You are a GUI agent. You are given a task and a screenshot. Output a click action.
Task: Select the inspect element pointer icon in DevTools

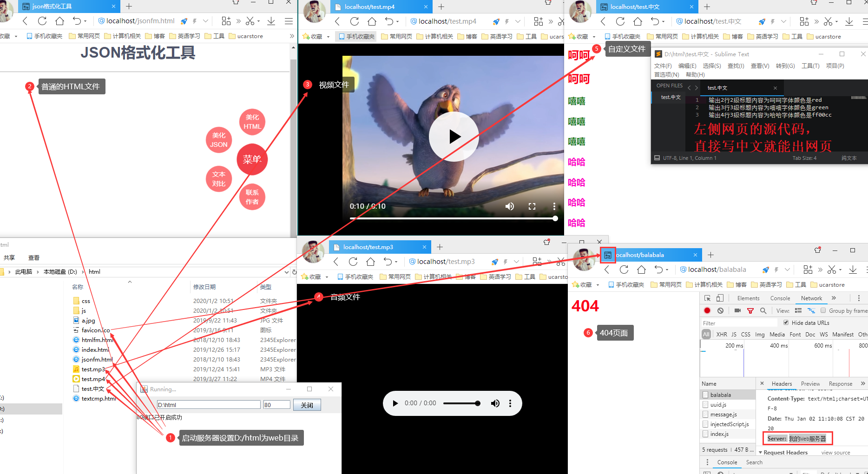coord(707,298)
